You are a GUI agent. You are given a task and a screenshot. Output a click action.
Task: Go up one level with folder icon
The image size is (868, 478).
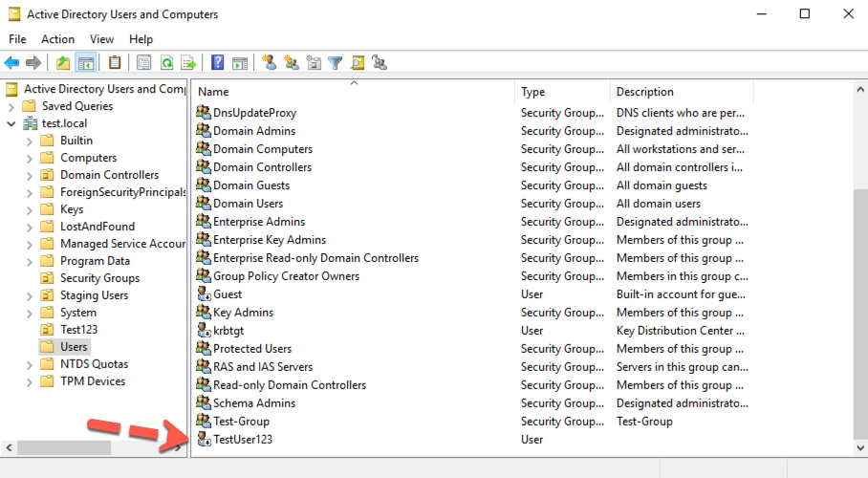63,62
